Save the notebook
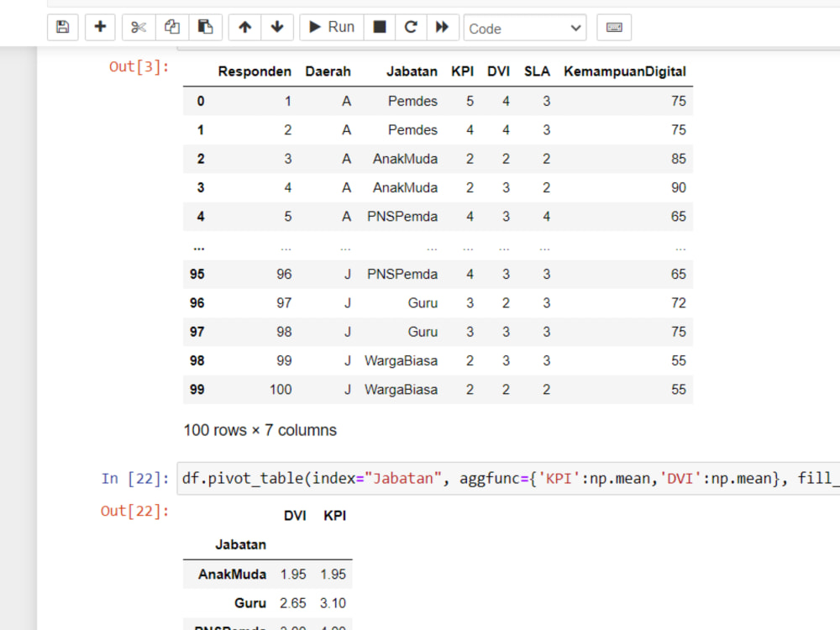Image resolution: width=840 pixels, height=630 pixels. click(x=62, y=27)
